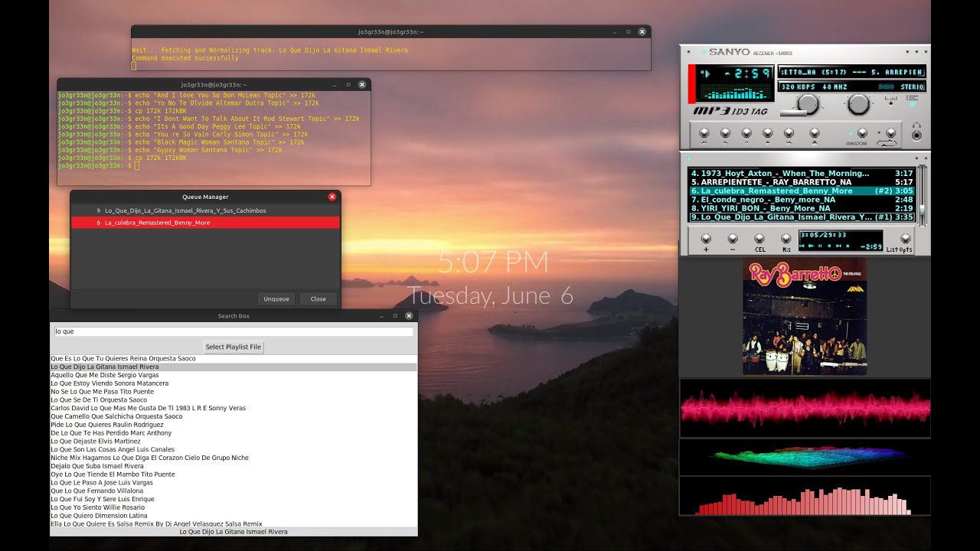Adjust the volume dial knob
This screenshot has height=551, width=980.
click(x=808, y=103)
